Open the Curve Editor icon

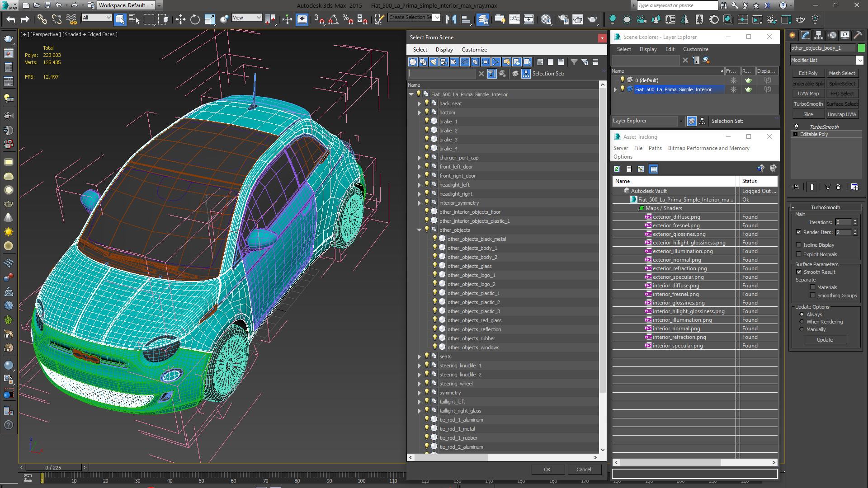[x=514, y=19]
